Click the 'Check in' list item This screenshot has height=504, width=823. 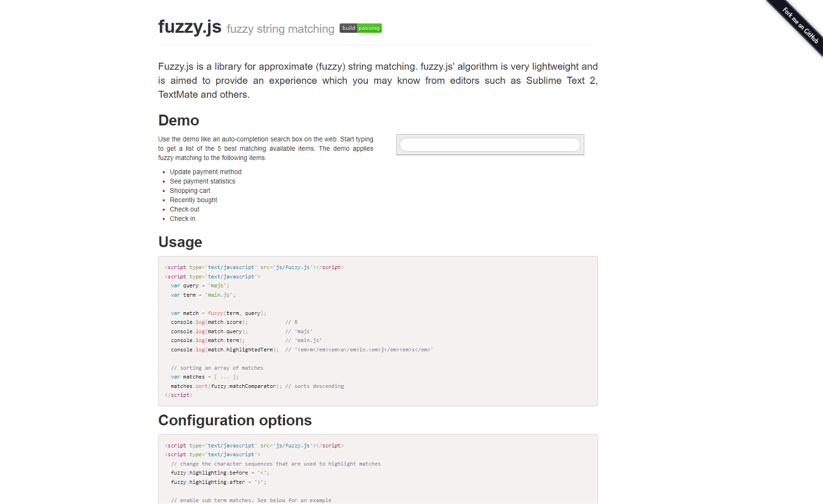coord(183,219)
